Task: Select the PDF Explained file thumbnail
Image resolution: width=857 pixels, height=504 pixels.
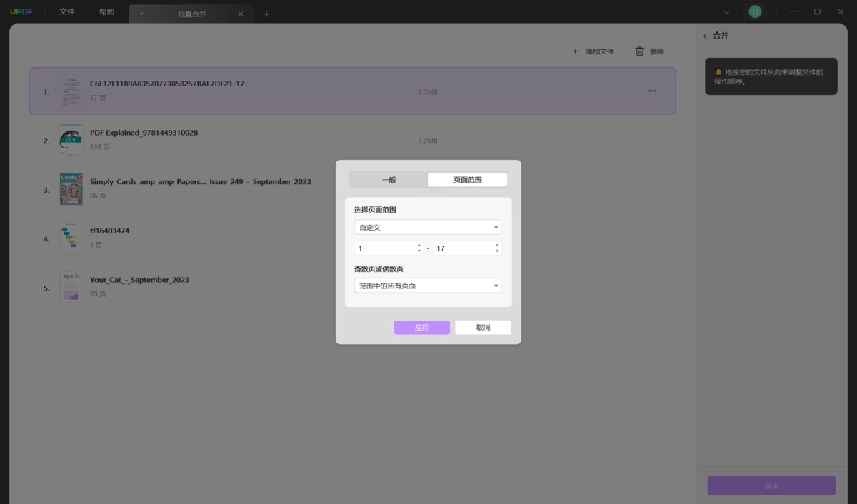Action: click(x=71, y=140)
